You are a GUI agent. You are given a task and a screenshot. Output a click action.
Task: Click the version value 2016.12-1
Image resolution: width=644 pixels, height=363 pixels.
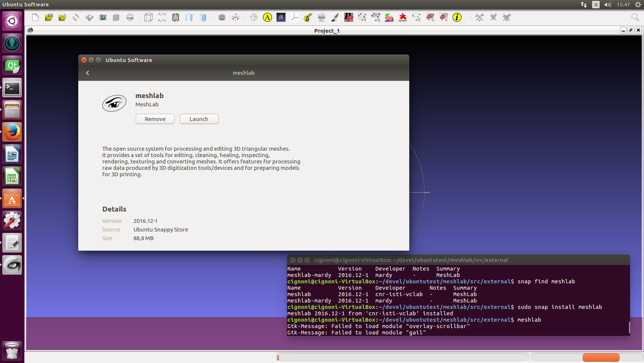click(x=146, y=221)
